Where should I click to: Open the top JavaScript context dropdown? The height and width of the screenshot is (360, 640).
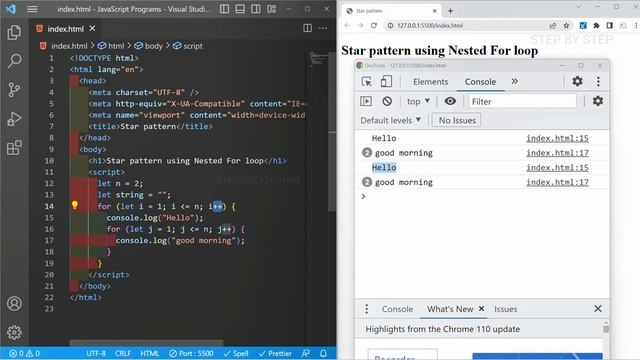418,101
